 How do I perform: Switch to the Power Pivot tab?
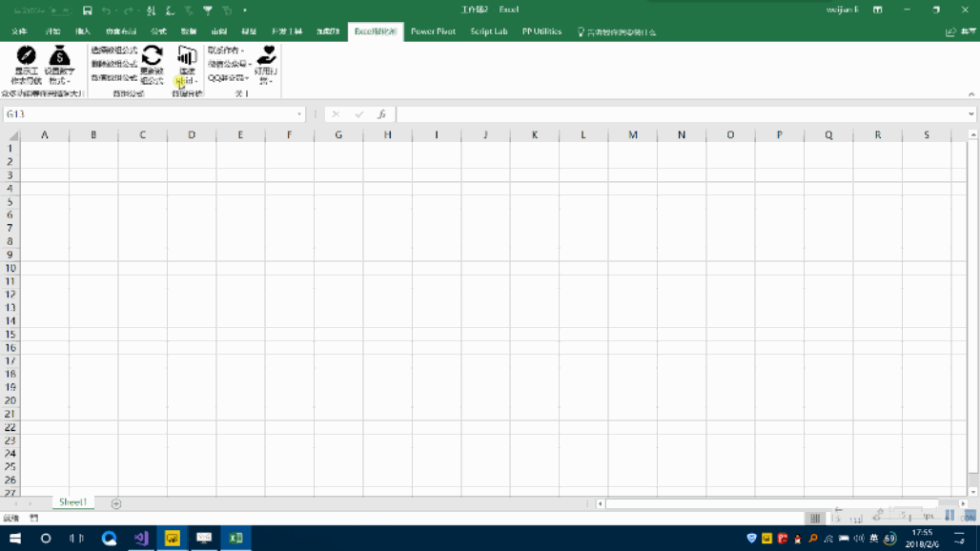(433, 31)
